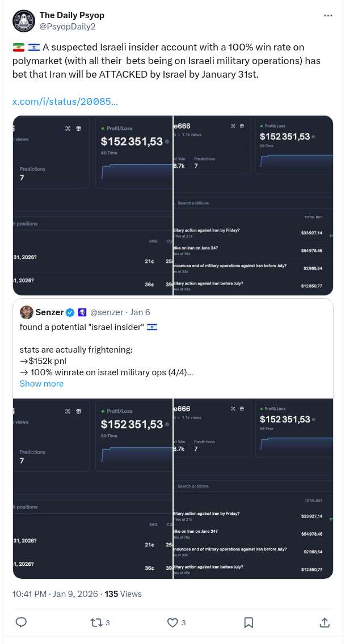Open the tweet's more options menu

(327, 15)
